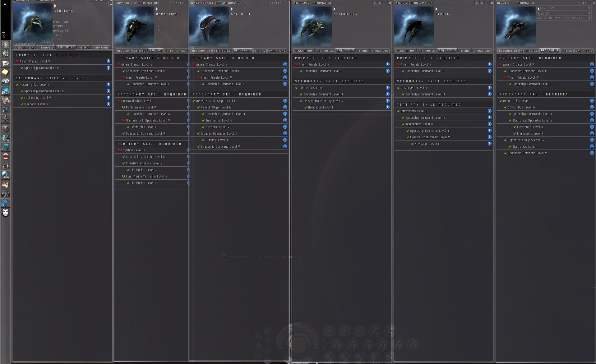This screenshot has height=364, width=596.
Task: Click the Long Range Targeting Level V row
Action: click(151, 176)
